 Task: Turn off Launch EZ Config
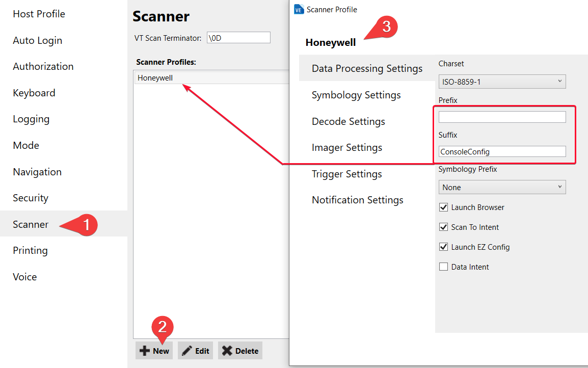443,247
